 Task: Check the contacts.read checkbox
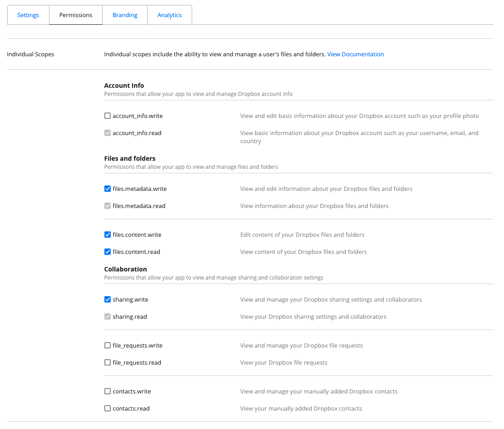pos(108,408)
